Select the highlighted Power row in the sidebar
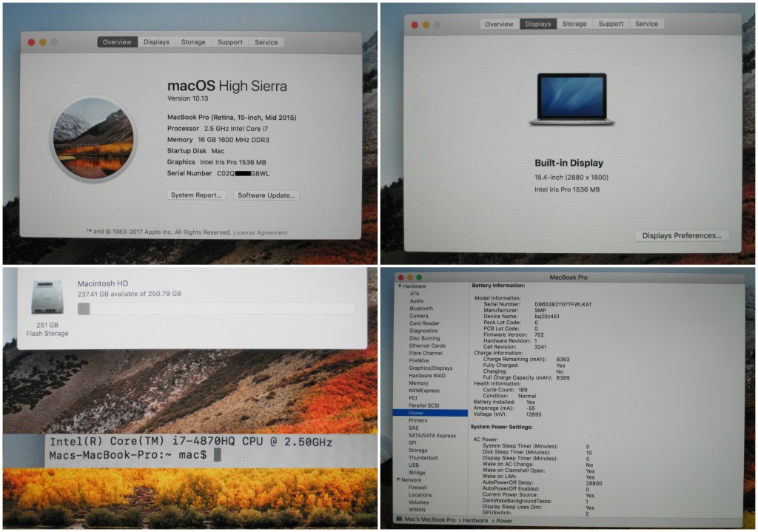Viewport: 758px width, 532px height. tap(430, 413)
